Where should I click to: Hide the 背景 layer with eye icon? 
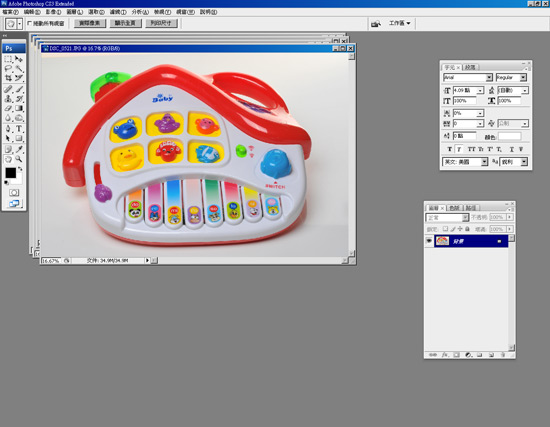coord(429,241)
